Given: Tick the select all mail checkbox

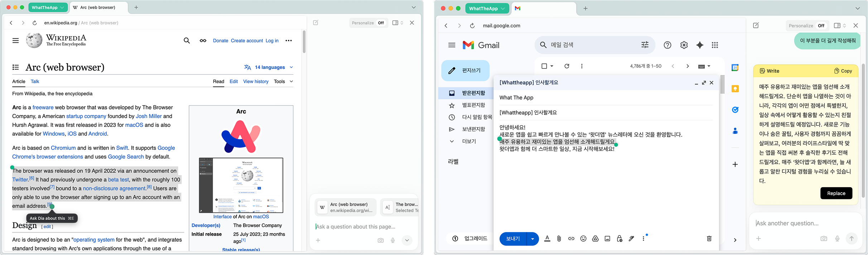Looking at the screenshot, I should click(x=544, y=66).
